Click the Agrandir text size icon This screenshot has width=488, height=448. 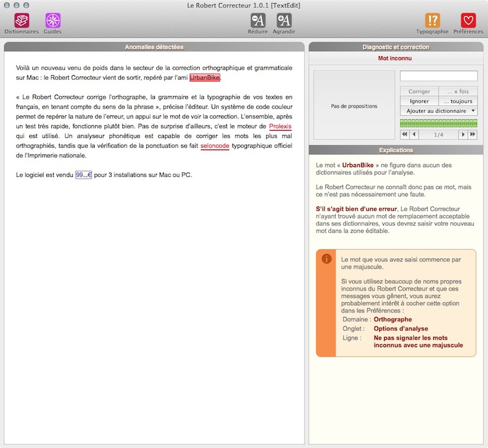pyautogui.click(x=284, y=21)
